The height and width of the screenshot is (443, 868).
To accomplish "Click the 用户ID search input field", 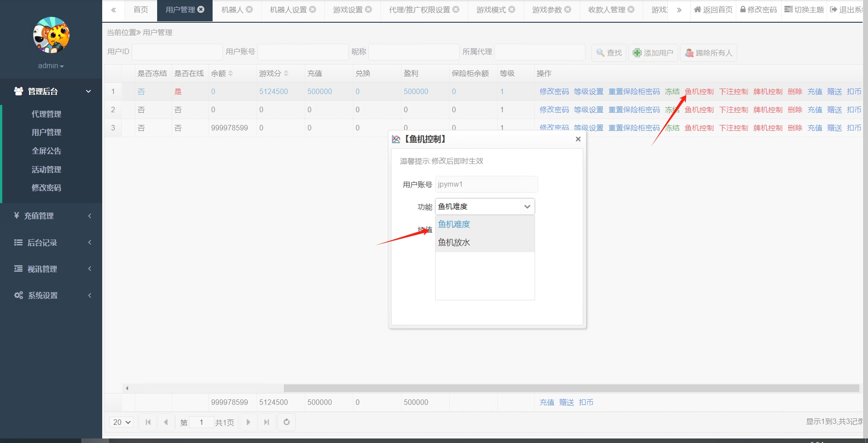I will 177,52.
